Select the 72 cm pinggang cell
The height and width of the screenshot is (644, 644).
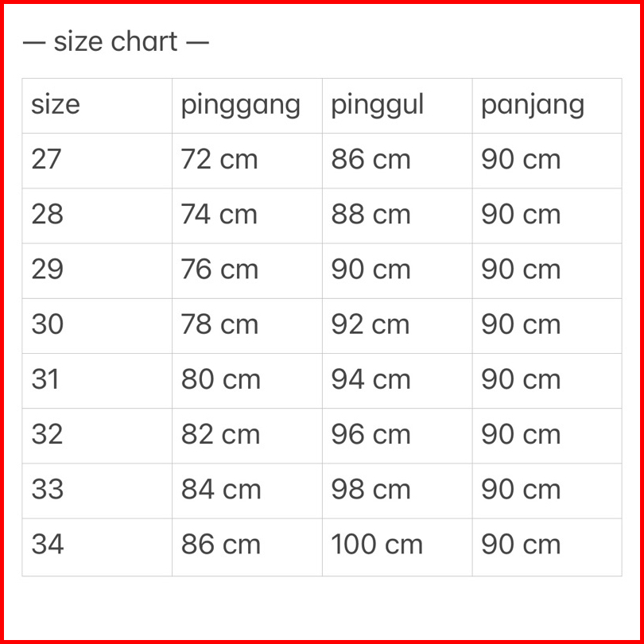pos(219,160)
